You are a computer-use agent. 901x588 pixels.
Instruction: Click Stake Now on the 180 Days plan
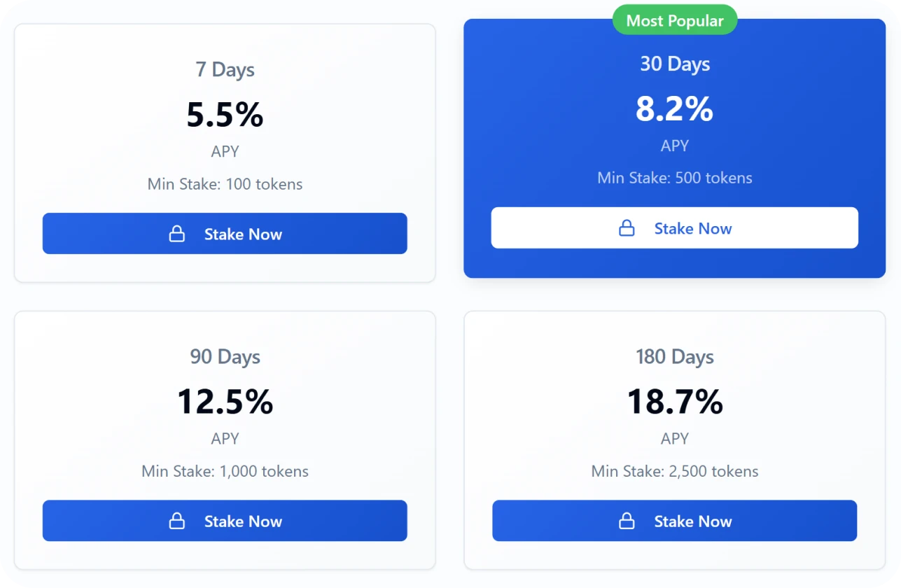(x=674, y=521)
